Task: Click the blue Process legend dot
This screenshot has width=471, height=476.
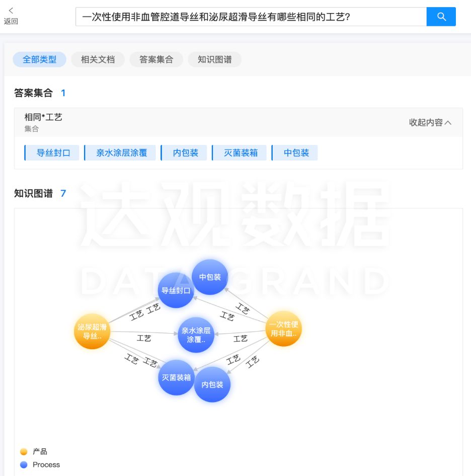Action: point(24,465)
